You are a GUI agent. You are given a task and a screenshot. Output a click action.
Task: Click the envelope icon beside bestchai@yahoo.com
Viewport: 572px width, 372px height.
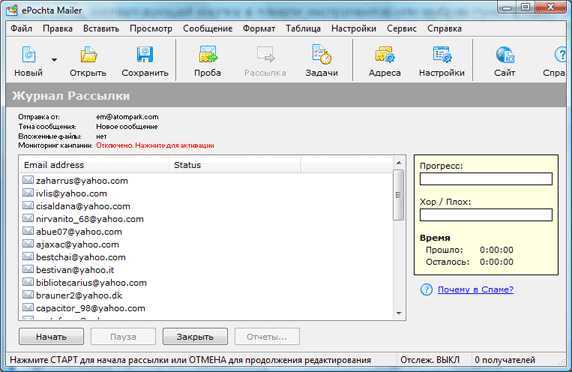pos(28,257)
